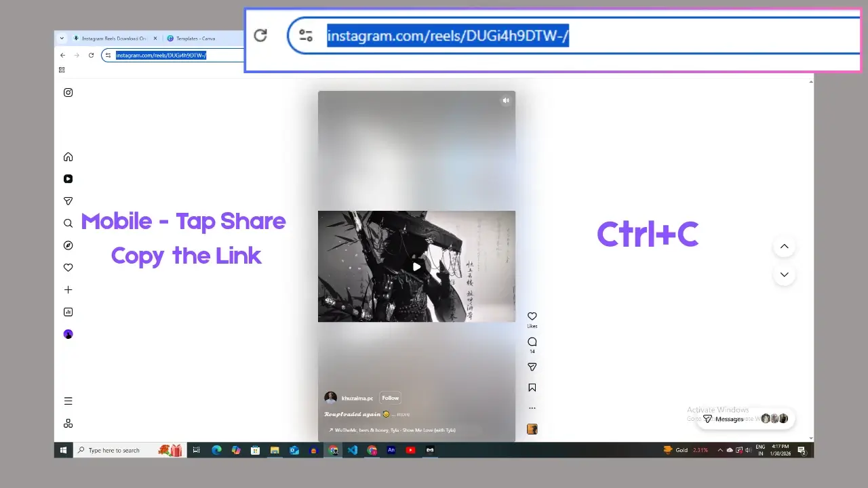Open Outlook from the taskbar
Viewport: 868px width, 488px height.
click(294, 450)
